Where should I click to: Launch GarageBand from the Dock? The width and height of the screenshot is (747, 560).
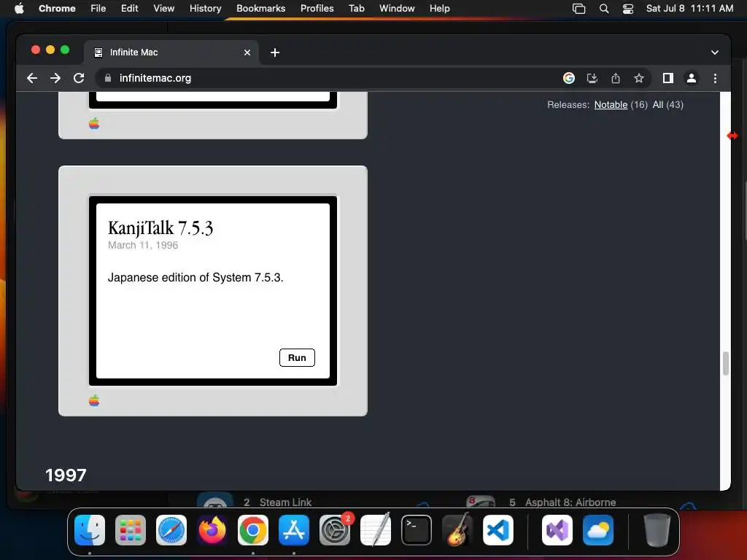(457, 530)
